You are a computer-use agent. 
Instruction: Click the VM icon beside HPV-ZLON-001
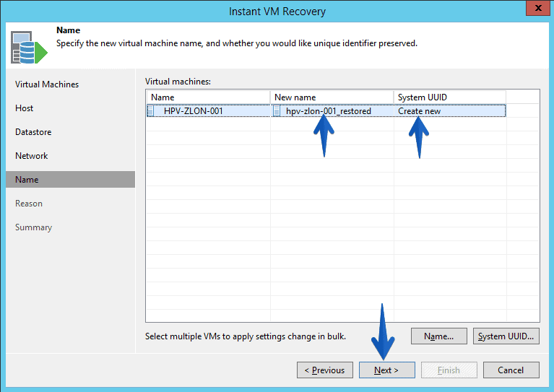(150, 111)
